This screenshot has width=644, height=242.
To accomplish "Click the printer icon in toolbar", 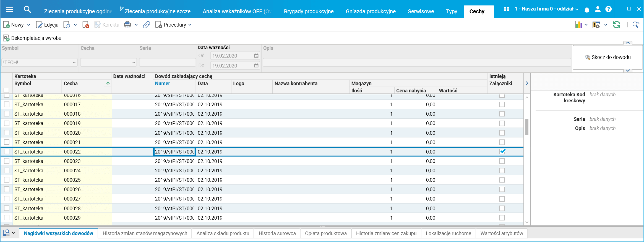I will (x=127, y=25).
